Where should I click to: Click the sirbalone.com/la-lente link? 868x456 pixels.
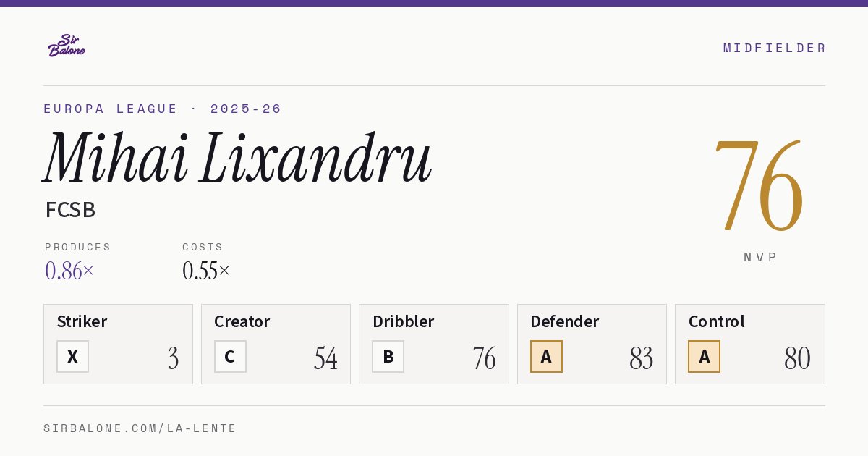[140, 428]
